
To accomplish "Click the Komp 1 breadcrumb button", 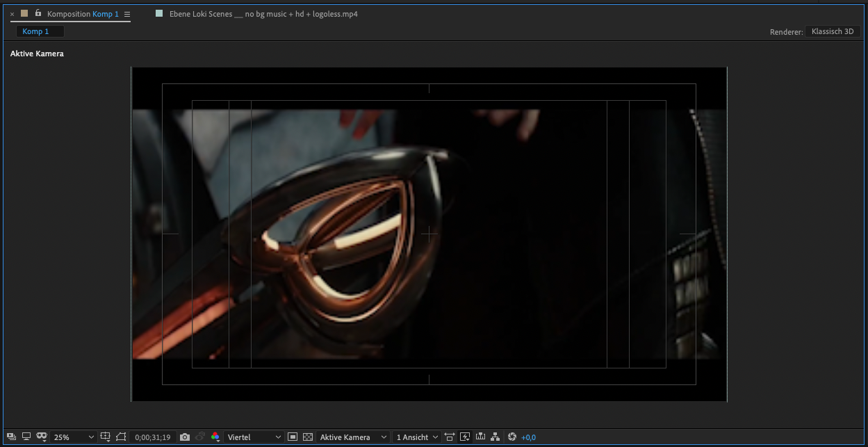I will pos(39,31).
